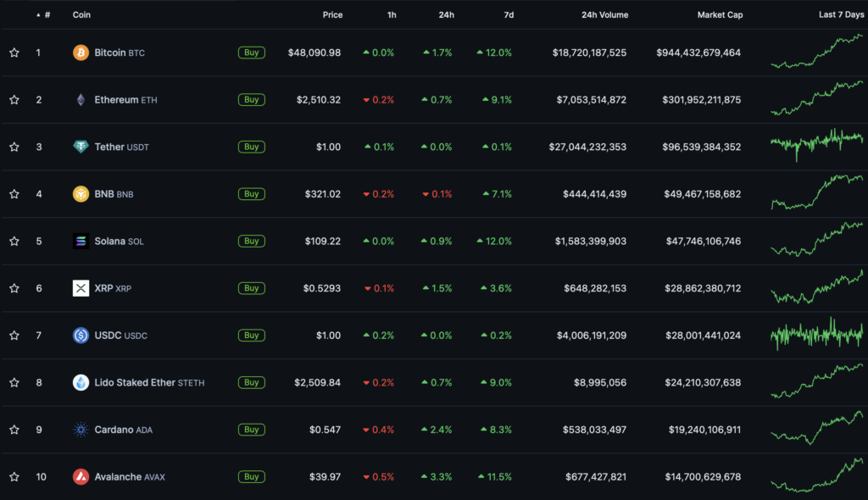The image size is (868, 500).
Task: Sort by the Market Cap column header
Action: [x=719, y=15]
